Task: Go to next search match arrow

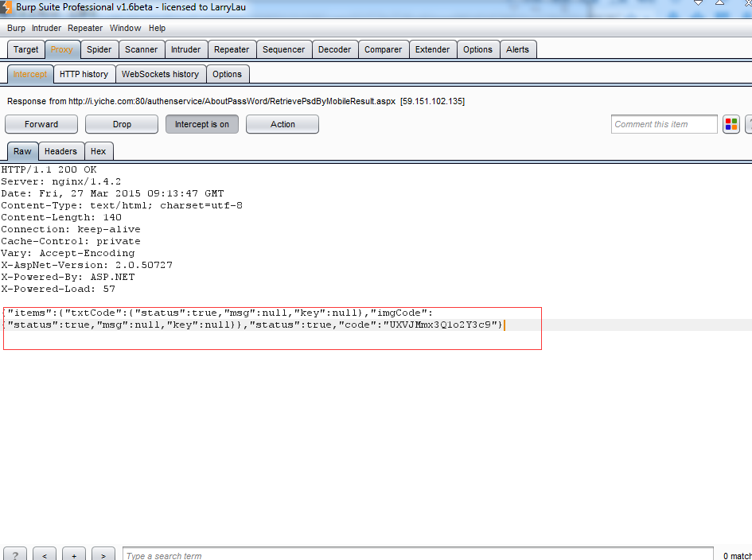Action: tap(103, 555)
